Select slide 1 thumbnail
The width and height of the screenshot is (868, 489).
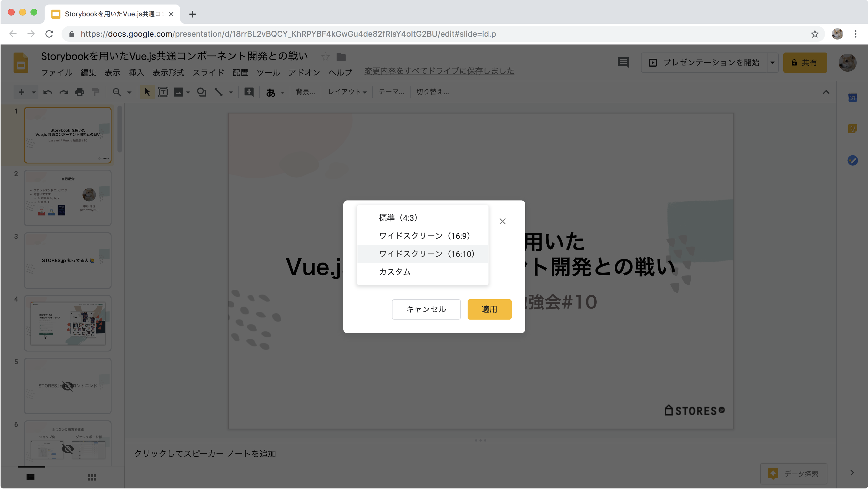coord(68,135)
